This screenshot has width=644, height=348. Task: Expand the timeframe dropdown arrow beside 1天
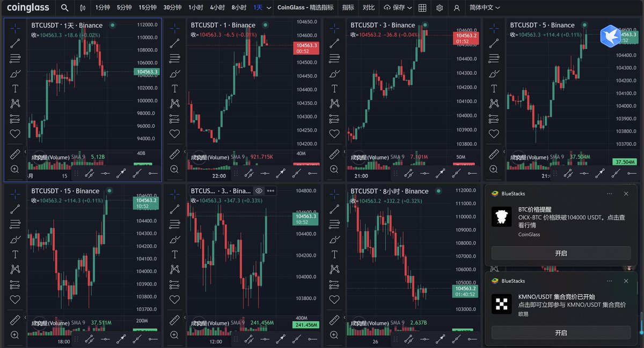pyautogui.click(x=268, y=8)
